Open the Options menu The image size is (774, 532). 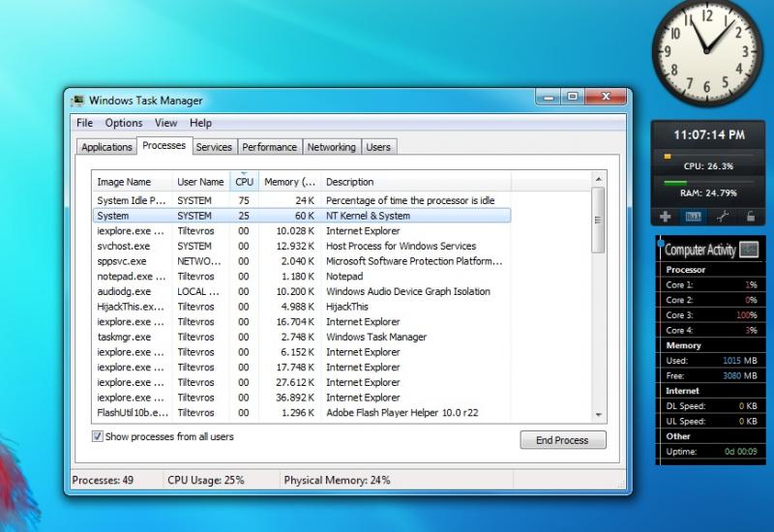coord(124,123)
